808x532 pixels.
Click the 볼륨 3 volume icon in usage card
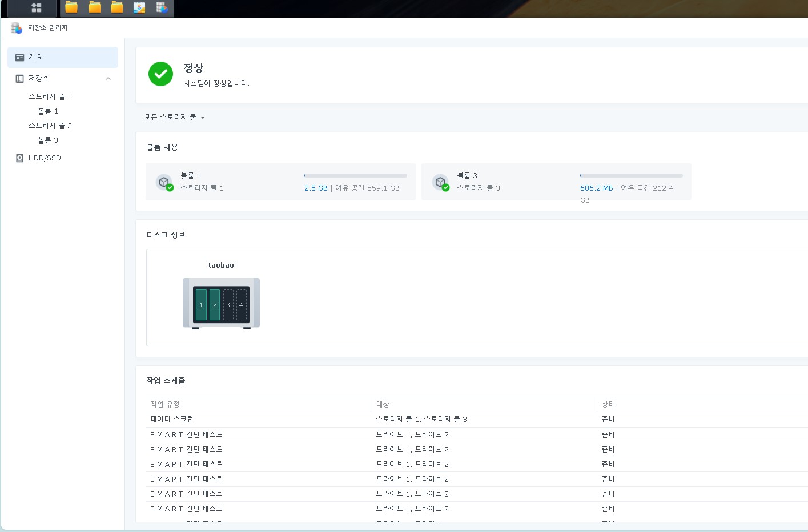(x=441, y=182)
